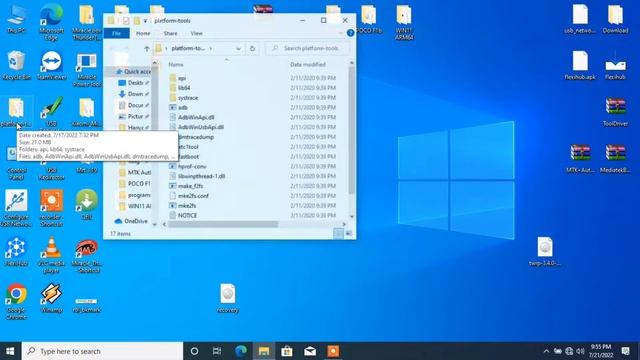
Task: Go up one folder level in Explorer
Action: (x=147, y=49)
